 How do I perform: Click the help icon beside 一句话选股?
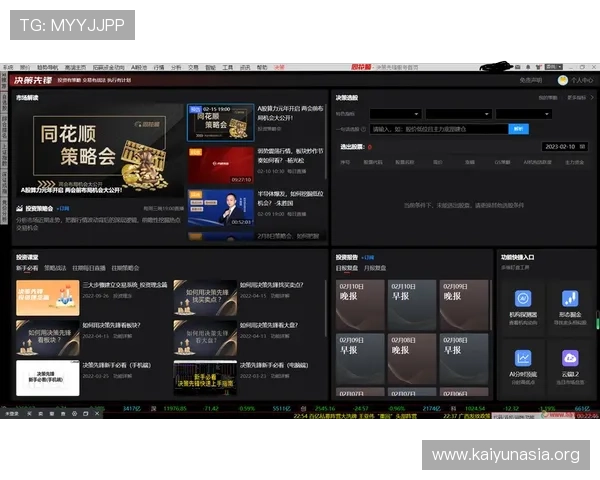tap(363, 129)
